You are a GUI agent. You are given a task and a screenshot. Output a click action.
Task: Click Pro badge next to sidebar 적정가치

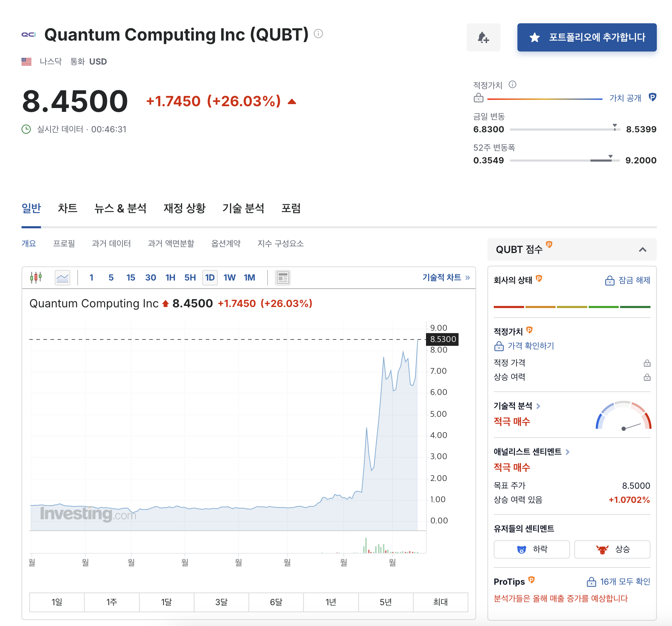(x=529, y=330)
